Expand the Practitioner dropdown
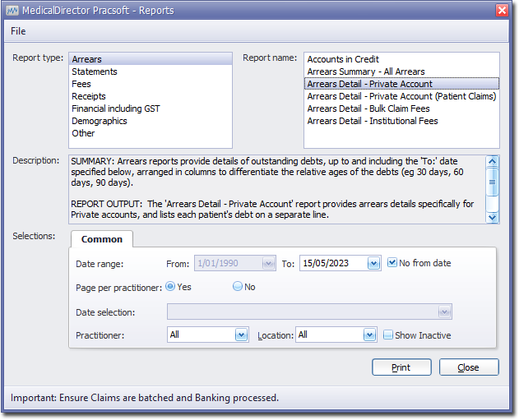The height and width of the screenshot is (420, 519). [241, 335]
